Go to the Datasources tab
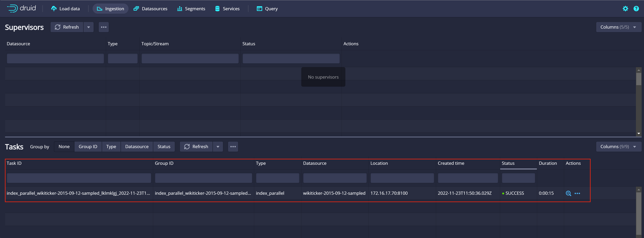644x238 pixels. click(x=150, y=9)
